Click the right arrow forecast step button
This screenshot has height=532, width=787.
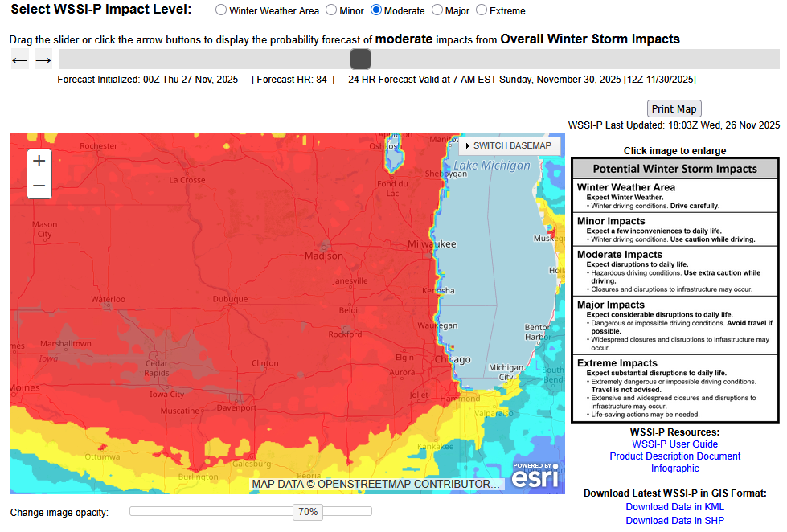coord(43,59)
